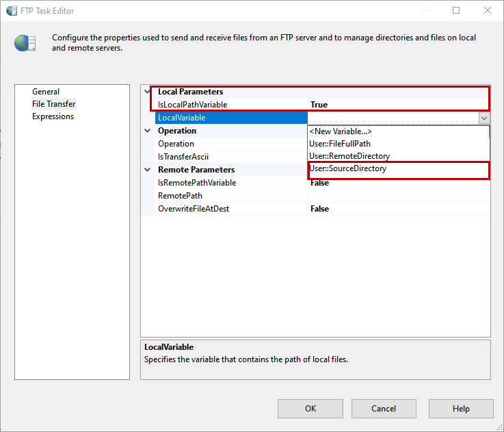Select the File Transfer page
Screen dimensions: 504x432
(54, 104)
